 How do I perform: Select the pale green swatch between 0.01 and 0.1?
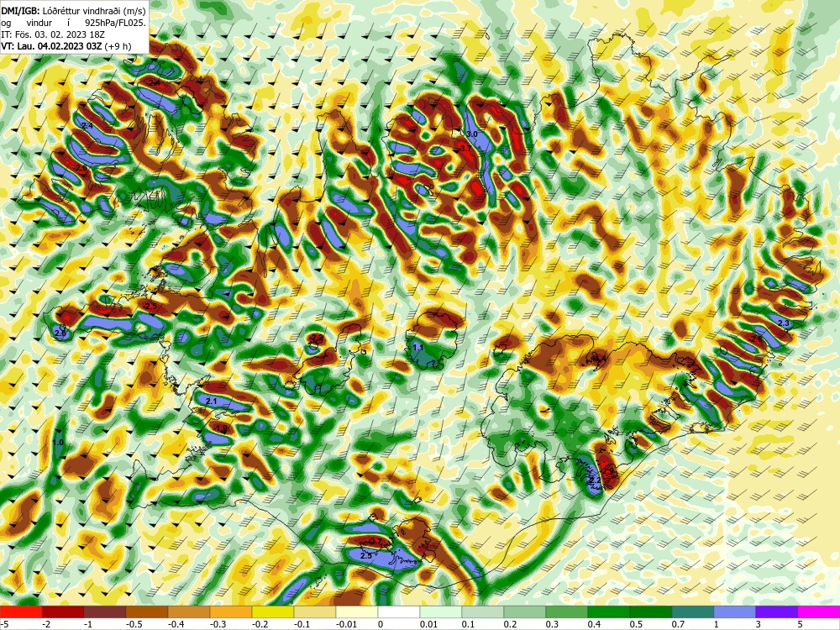[440, 612]
